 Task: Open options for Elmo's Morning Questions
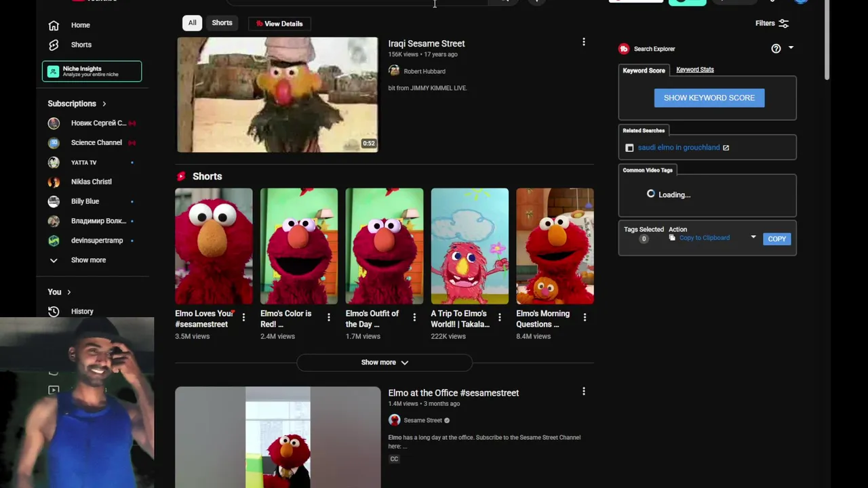point(585,317)
